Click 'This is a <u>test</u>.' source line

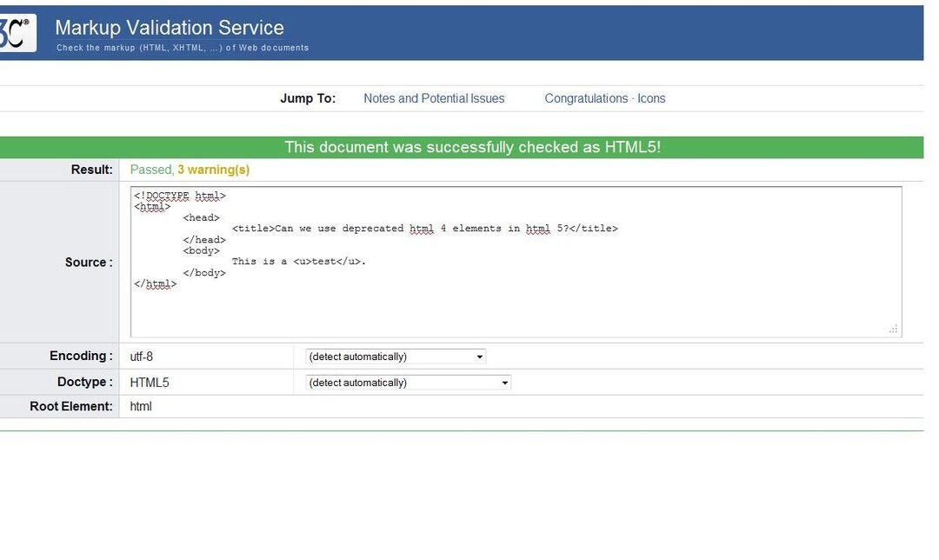tap(299, 261)
